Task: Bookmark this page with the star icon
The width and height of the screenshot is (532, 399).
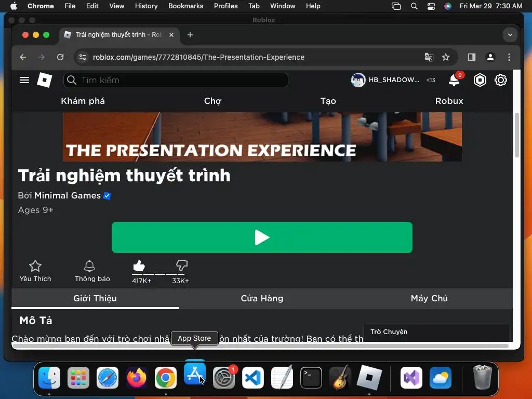Action: pyautogui.click(x=446, y=57)
